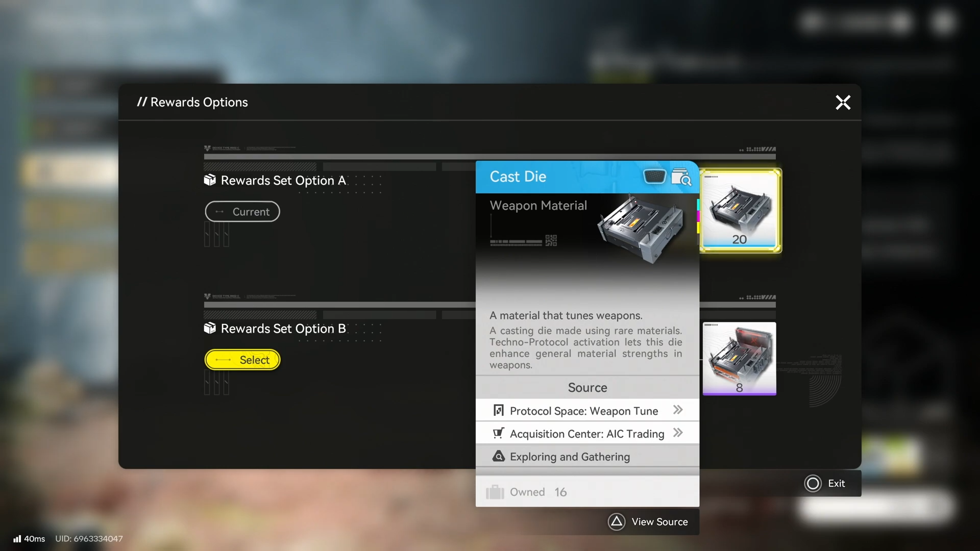Select the highlighted Cast Die thumbnail with 20
This screenshot has height=551, width=980.
pyautogui.click(x=740, y=211)
